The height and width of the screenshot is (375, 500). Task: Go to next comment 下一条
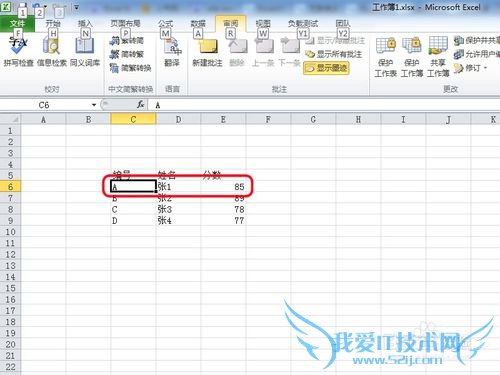[x=289, y=52]
